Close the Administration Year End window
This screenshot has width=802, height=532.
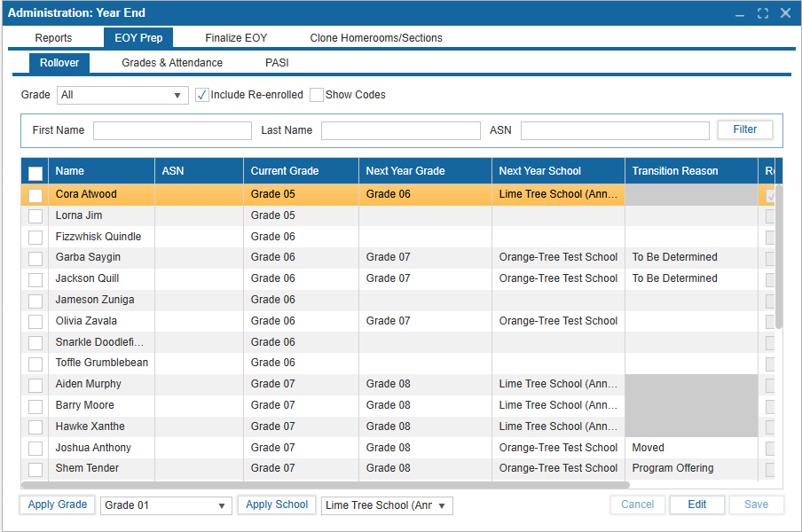click(785, 13)
